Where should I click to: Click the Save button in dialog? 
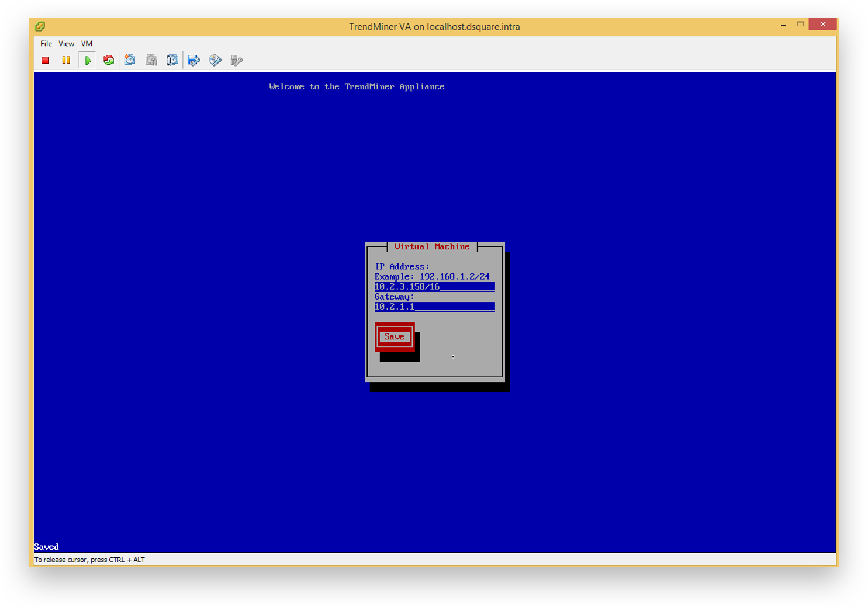click(395, 337)
